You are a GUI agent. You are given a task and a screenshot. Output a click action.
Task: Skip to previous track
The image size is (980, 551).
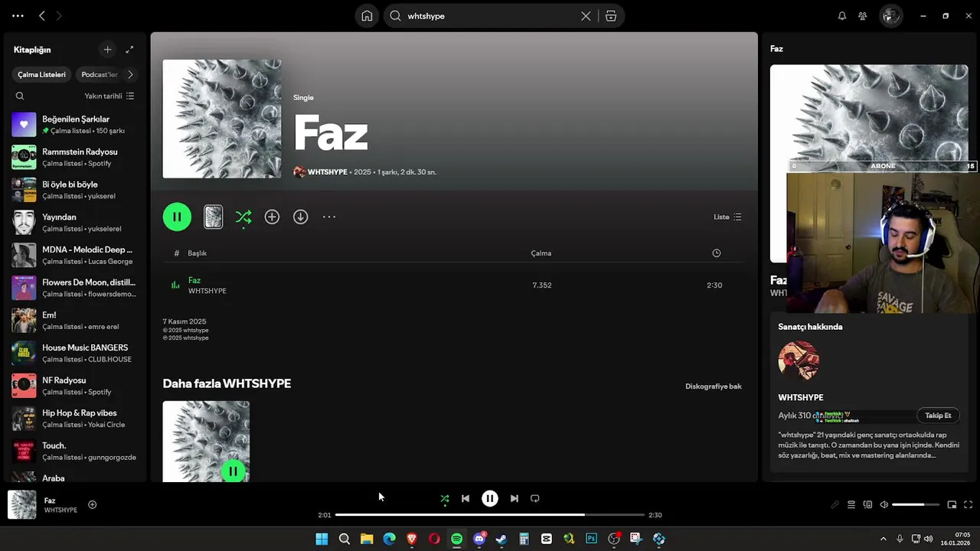pos(465,498)
